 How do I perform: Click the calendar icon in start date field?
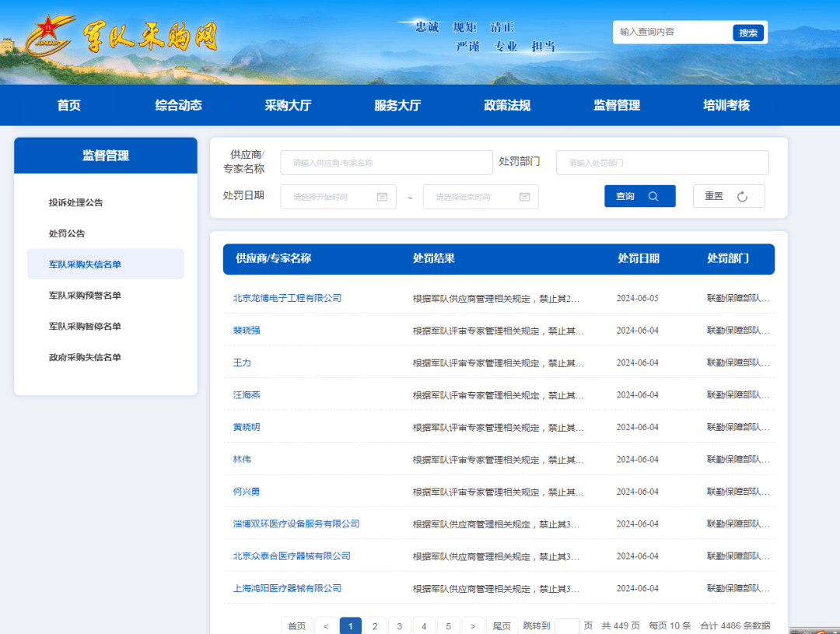pyautogui.click(x=382, y=197)
